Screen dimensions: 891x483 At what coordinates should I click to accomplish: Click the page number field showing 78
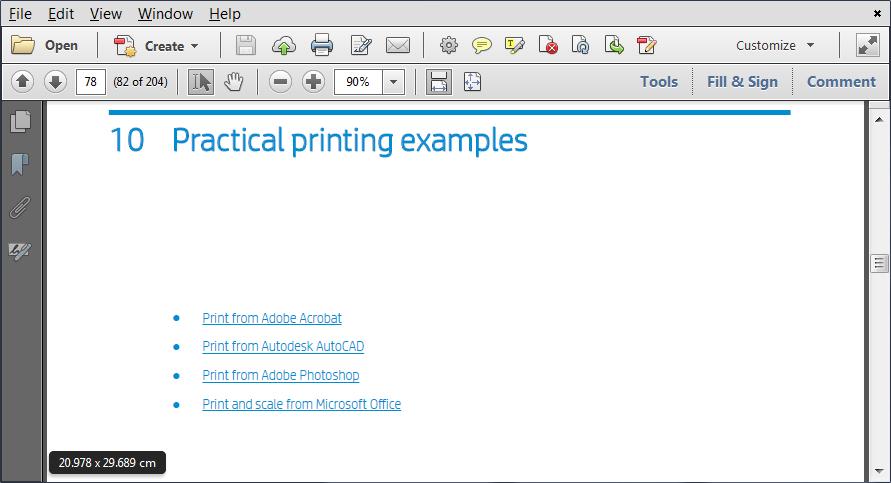tap(91, 82)
